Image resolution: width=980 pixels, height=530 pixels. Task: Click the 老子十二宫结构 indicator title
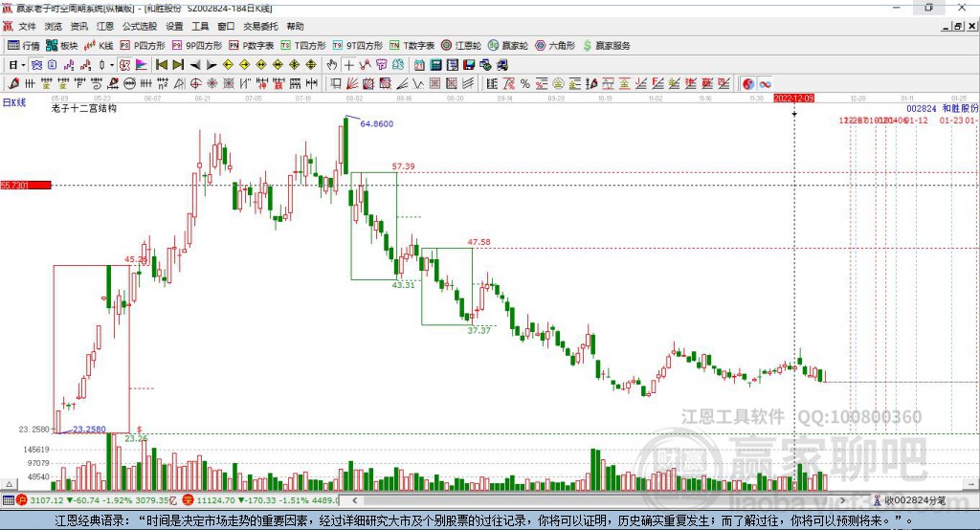84,108
